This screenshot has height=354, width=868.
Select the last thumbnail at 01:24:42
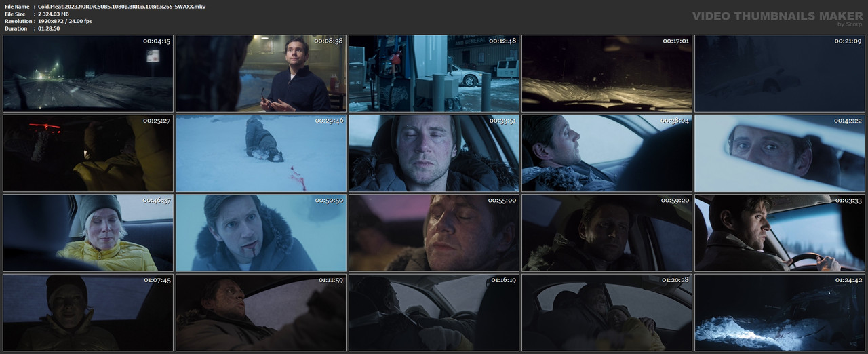(780, 313)
